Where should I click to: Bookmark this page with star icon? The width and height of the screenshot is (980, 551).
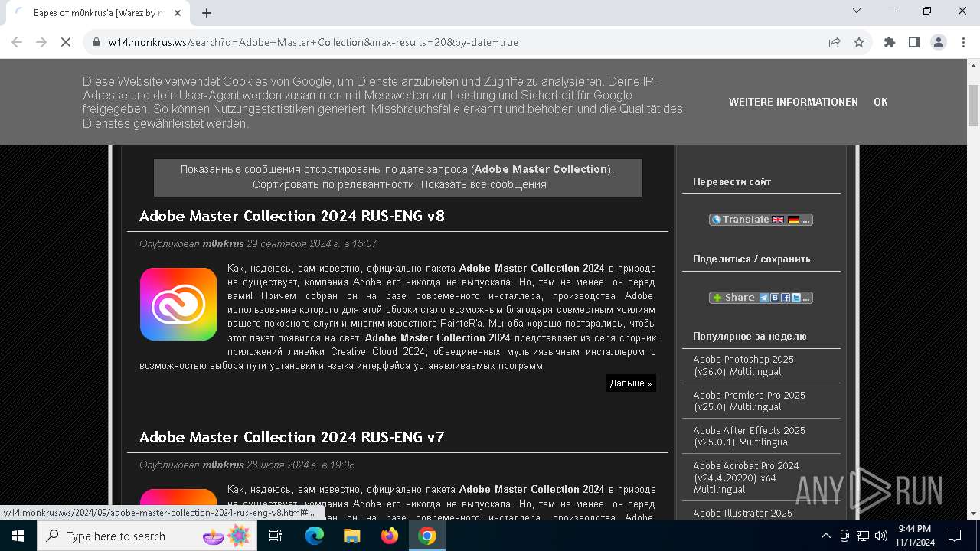(x=859, y=42)
